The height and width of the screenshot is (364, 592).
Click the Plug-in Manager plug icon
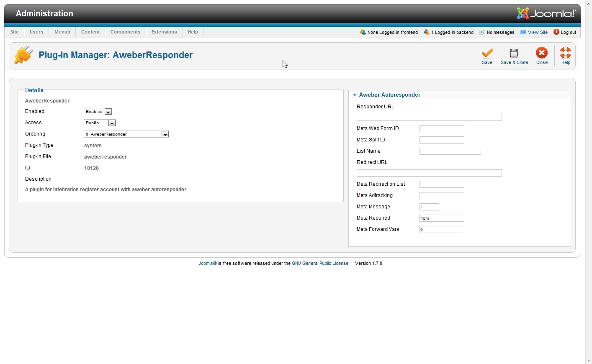[x=23, y=55]
